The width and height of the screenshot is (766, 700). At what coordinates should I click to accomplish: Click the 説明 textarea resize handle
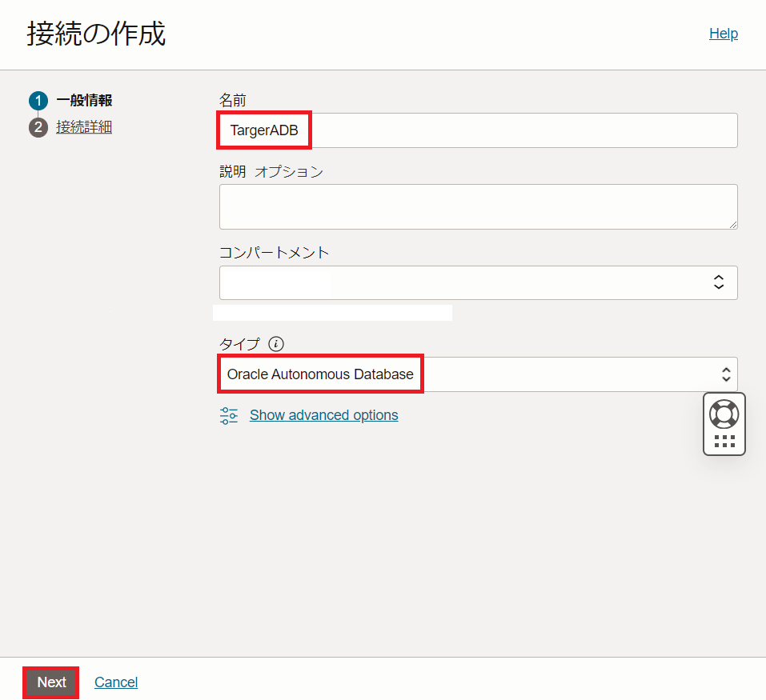732,224
